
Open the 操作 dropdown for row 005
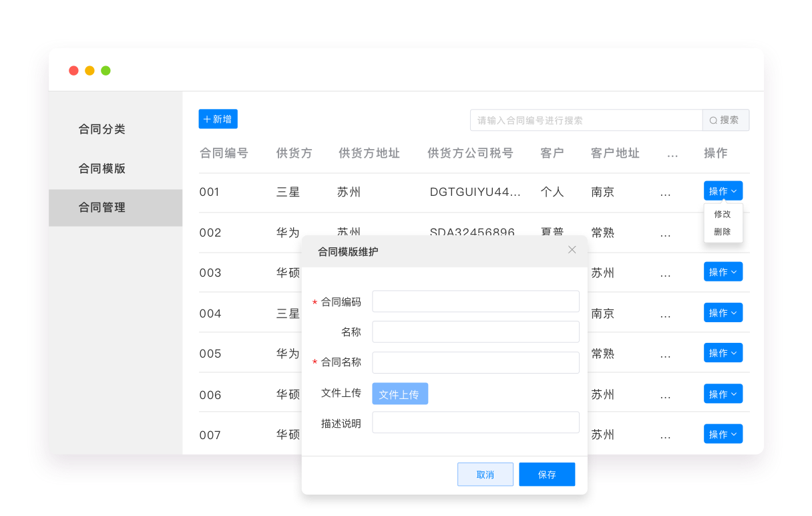click(723, 353)
